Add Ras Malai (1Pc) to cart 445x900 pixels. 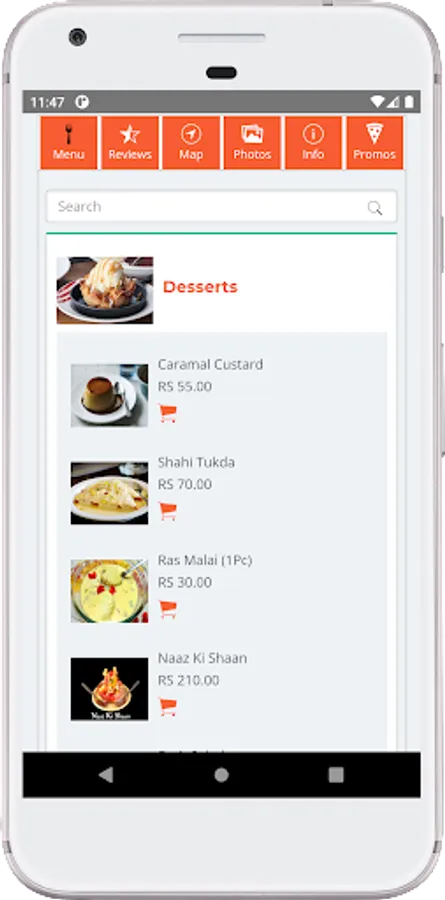168,609
